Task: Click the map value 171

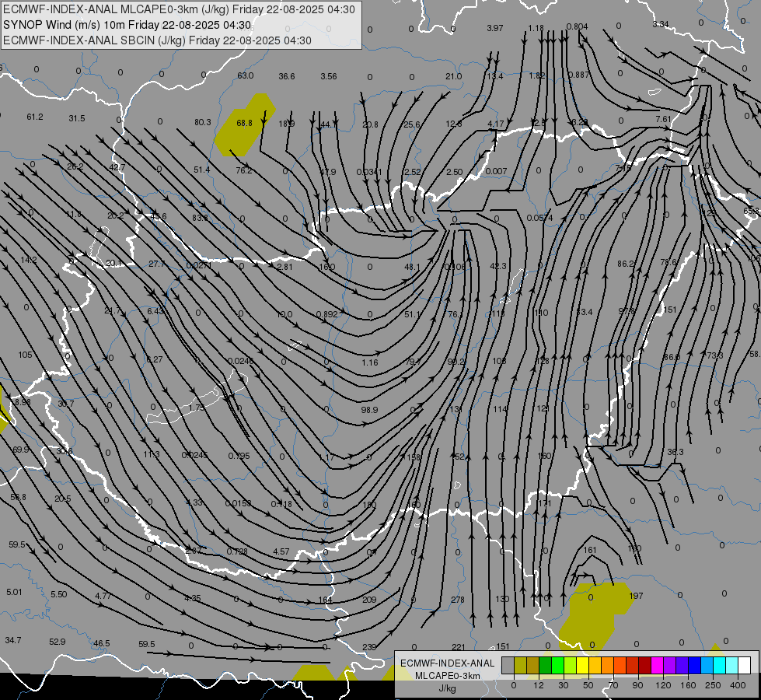Action: point(545,503)
